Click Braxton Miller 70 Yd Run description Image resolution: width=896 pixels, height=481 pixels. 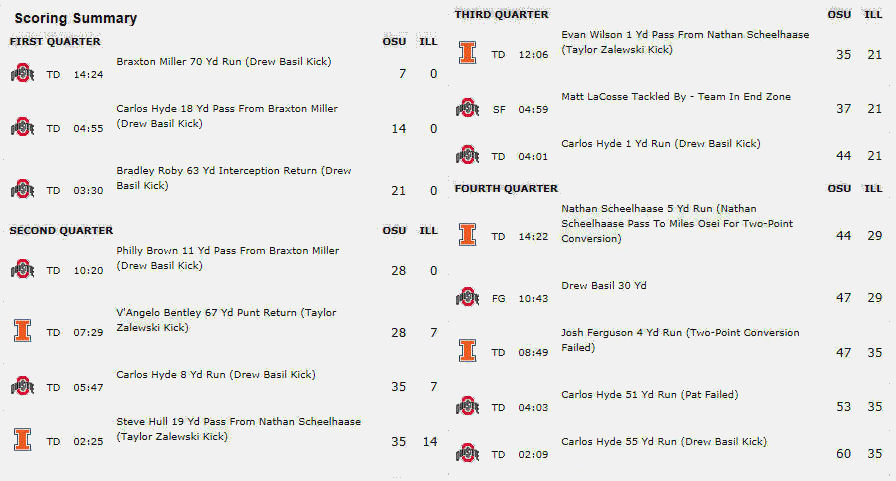(x=223, y=62)
